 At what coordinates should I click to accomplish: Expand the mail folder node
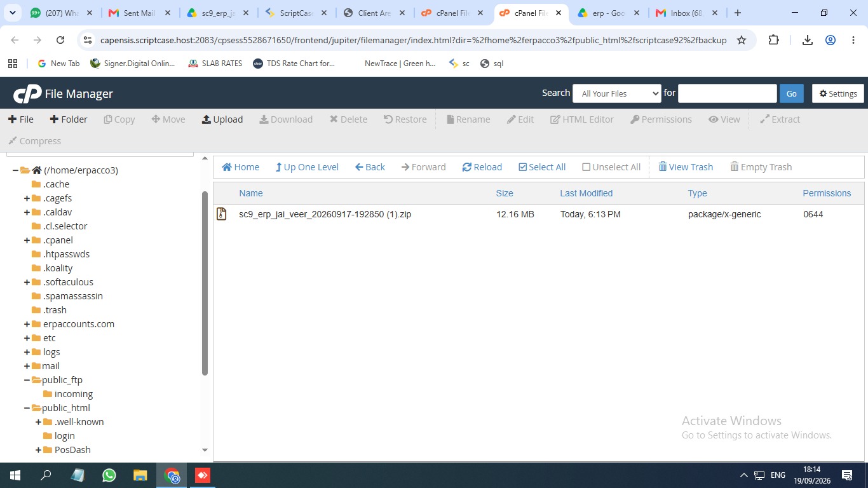pyautogui.click(x=27, y=366)
